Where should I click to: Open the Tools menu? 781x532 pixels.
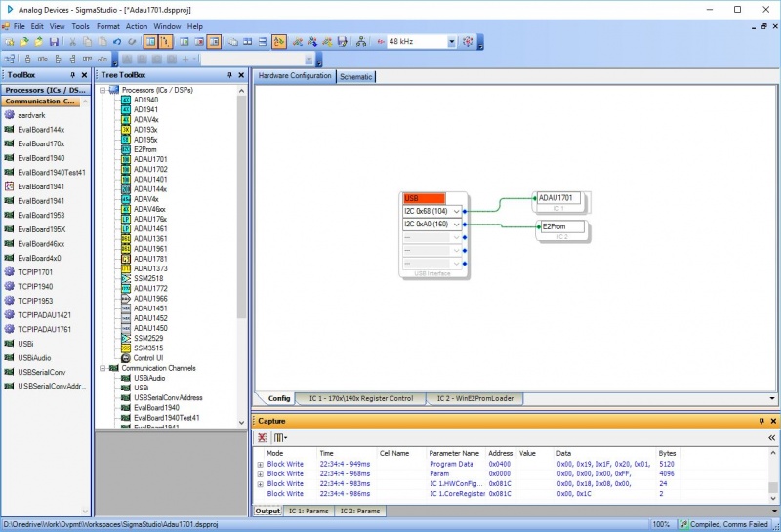(80, 26)
